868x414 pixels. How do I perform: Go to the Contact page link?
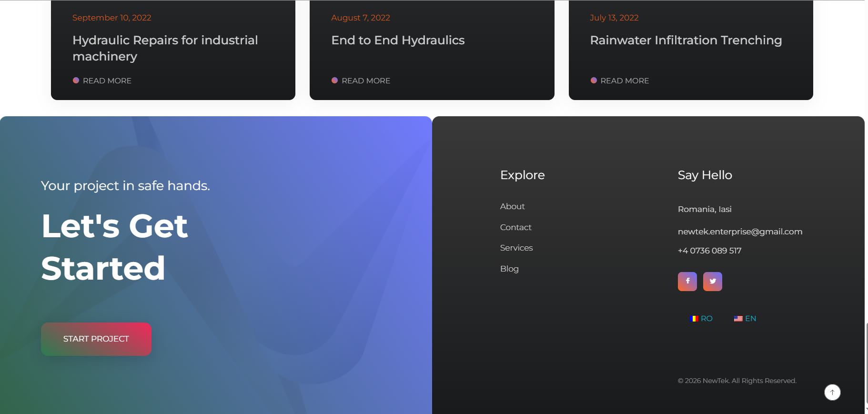tap(515, 227)
